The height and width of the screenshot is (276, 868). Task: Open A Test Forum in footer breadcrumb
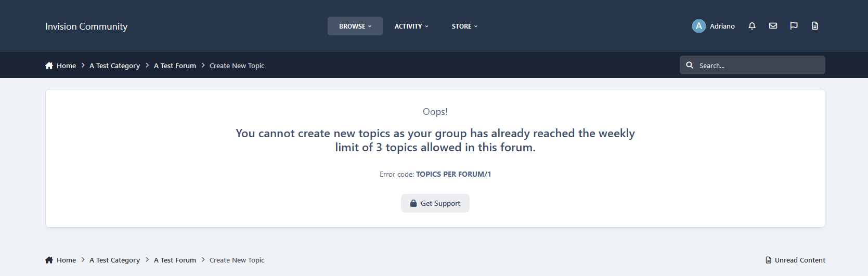point(175,260)
